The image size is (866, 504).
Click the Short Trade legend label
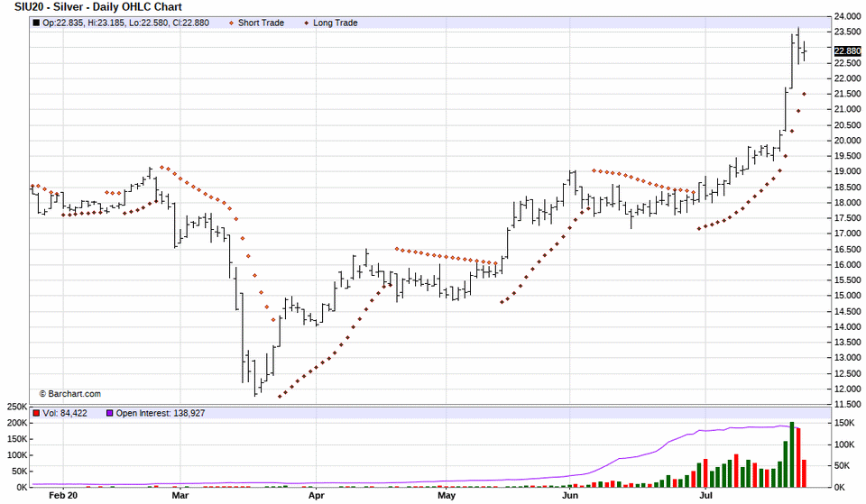click(x=261, y=23)
